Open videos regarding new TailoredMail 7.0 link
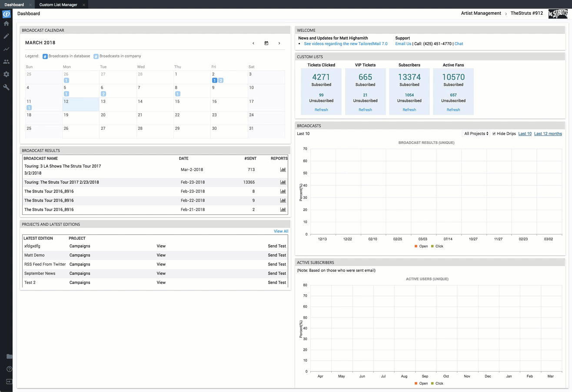Image resolution: width=572 pixels, height=392 pixels. tap(346, 44)
